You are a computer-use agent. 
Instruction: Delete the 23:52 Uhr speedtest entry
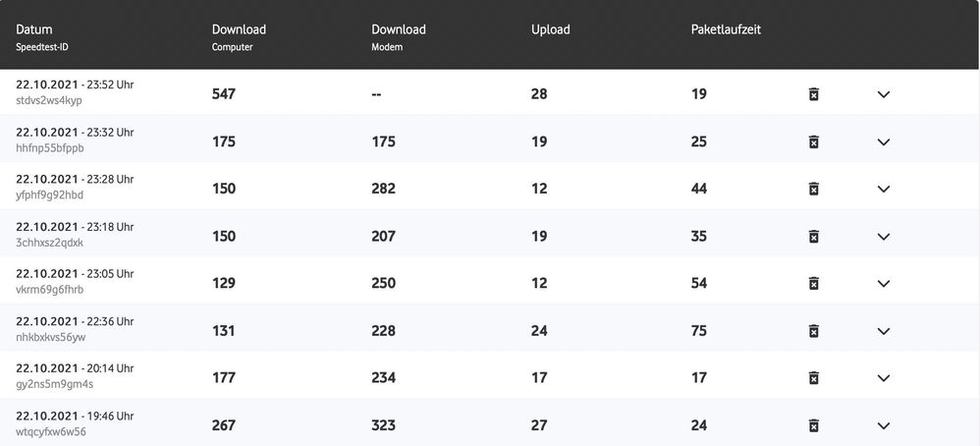[x=813, y=94]
